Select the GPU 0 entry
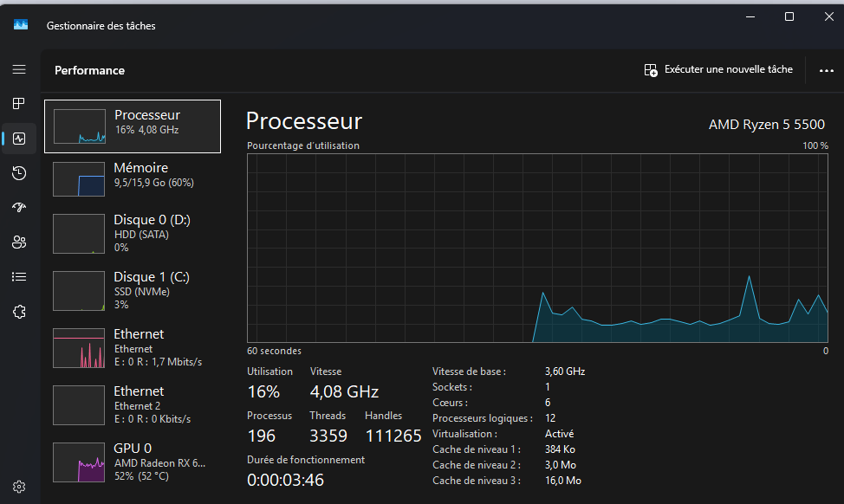The height and width of the screenshot is (504, 844). tap(133, 462)
